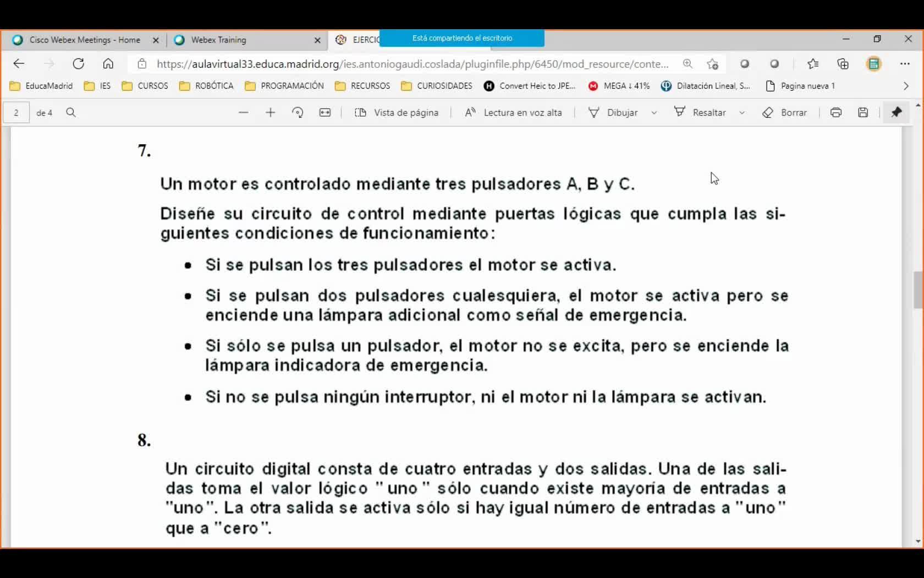Open the zoom indicator in the address bar
The height and width of the screenshot is (578, 924).
click(x=687, y=64)
